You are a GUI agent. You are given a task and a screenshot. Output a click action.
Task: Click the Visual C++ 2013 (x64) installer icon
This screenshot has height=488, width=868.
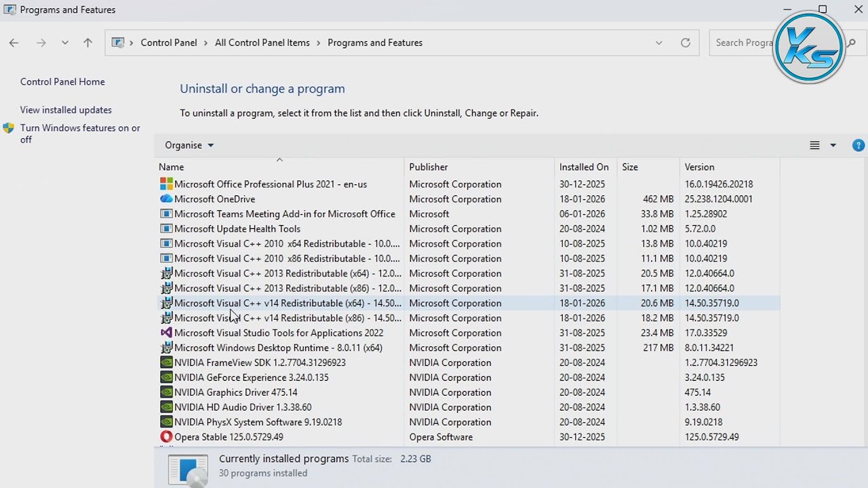(x=166, y=274)
